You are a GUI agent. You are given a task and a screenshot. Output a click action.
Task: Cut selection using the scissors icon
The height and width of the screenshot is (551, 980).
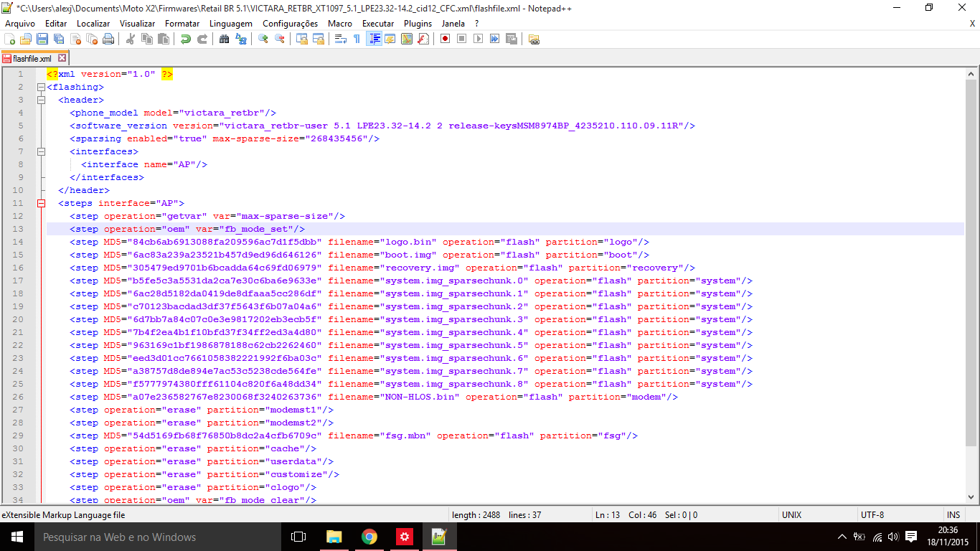pos(131,39)
